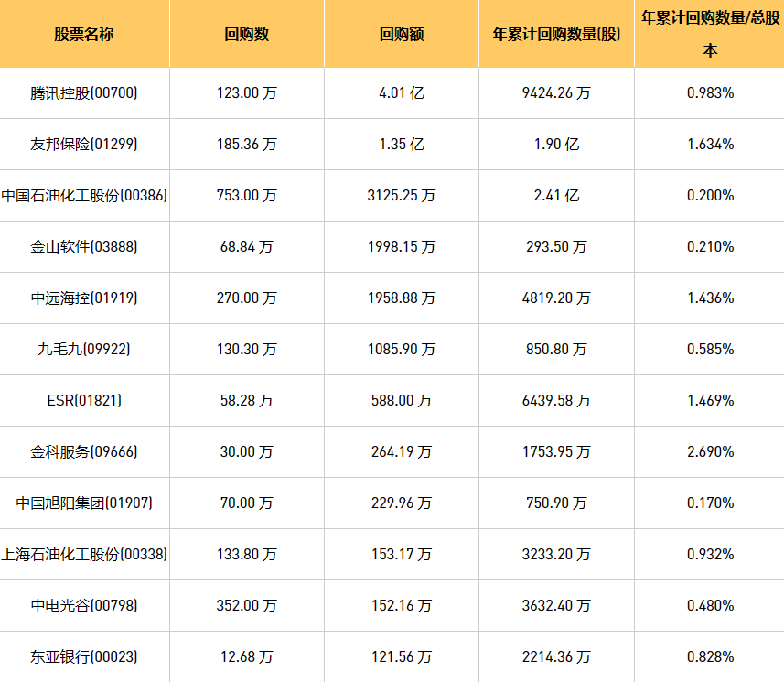Screen dimensions: 784x682
Task: Click the 1998.15 万 buyback amount
Action: (402, 246)
